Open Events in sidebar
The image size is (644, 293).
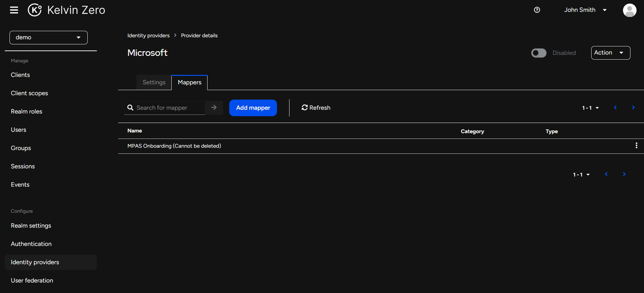[20, 185]
